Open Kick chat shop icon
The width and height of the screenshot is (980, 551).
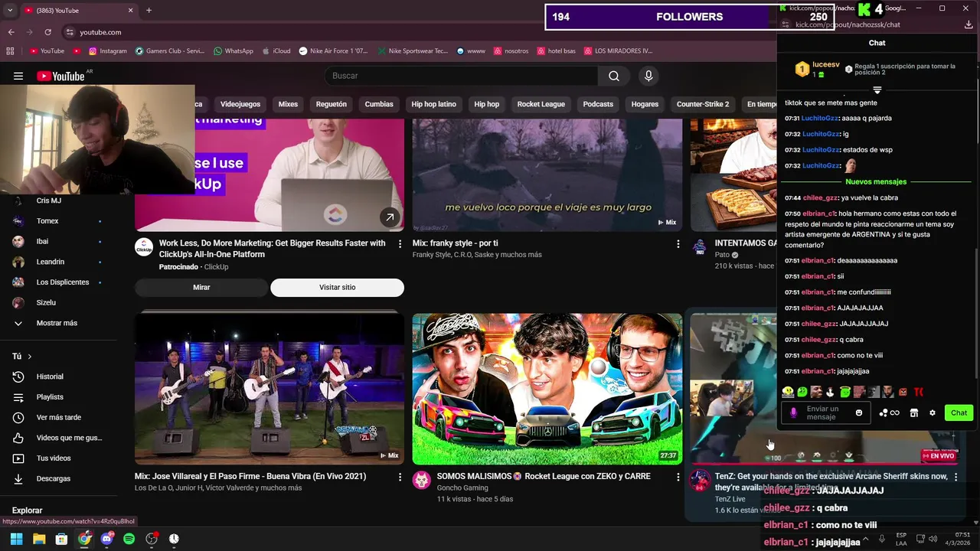pos(913,413)
